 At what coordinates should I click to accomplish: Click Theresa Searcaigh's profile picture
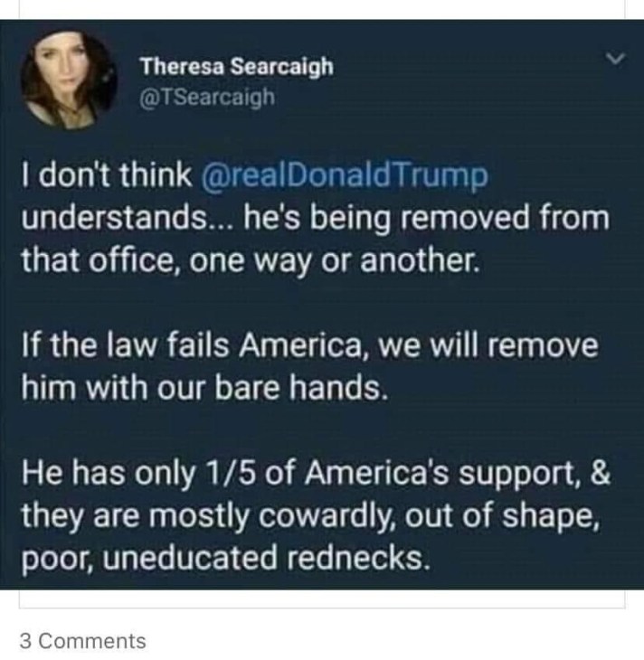(x=69, y=80)
